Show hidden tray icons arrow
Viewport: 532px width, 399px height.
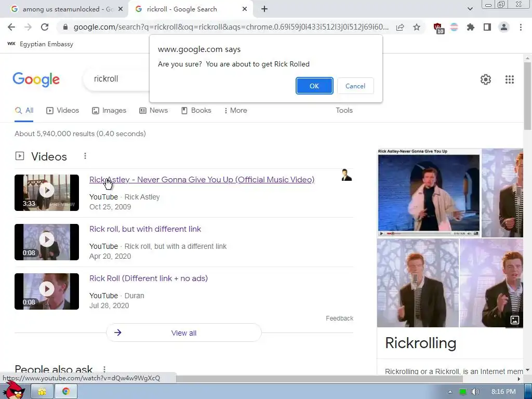click(450, 392)
